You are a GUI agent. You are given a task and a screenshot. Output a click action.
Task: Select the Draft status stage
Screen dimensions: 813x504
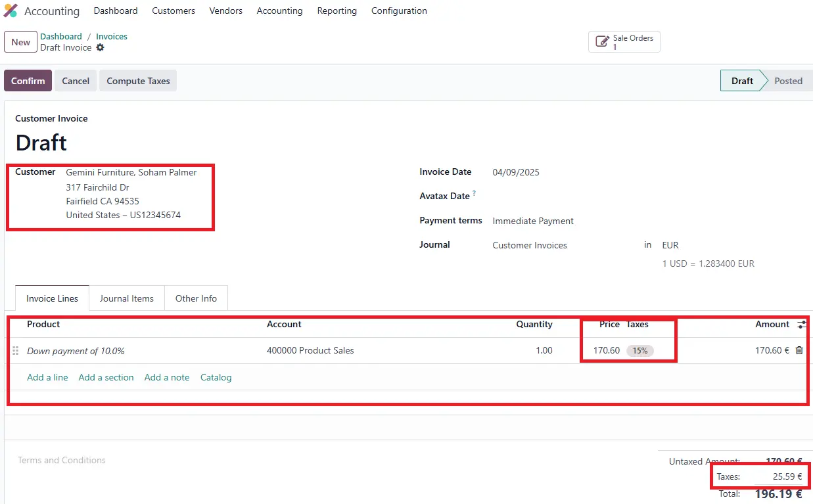pyautogui.click(x=742, y=81)
